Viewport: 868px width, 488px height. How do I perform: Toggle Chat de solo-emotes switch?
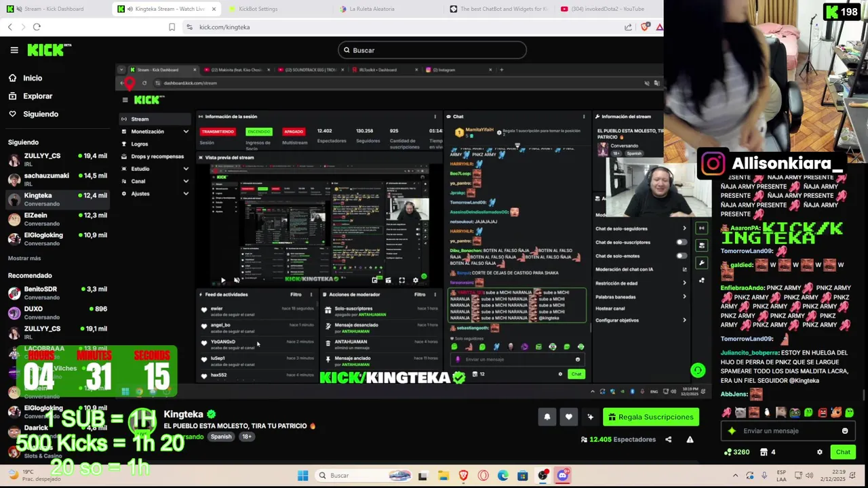pos(681,256)
